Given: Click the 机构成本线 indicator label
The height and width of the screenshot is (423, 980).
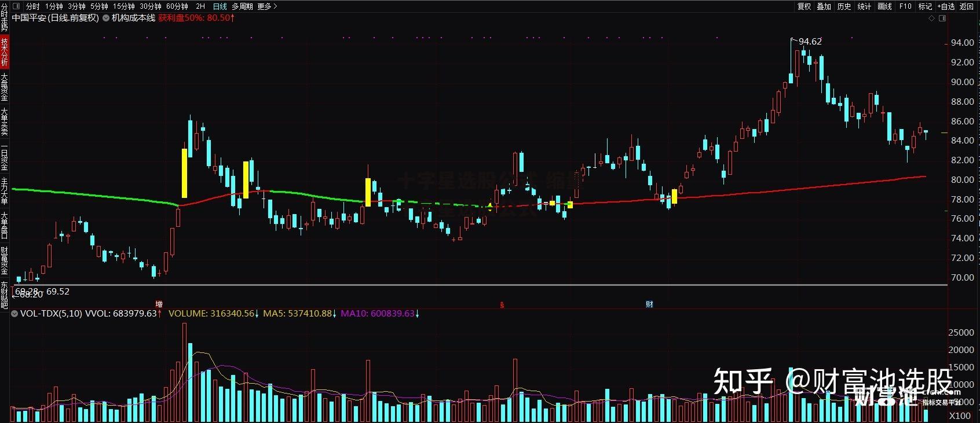Looking at the screenshot, I should coord(133,18).
